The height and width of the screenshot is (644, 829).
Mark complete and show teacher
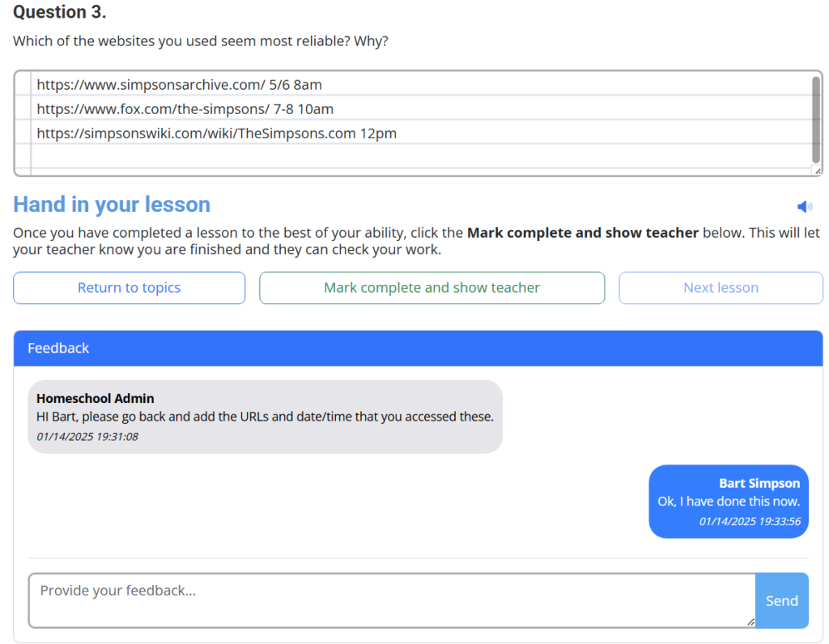tap(432, 288)
